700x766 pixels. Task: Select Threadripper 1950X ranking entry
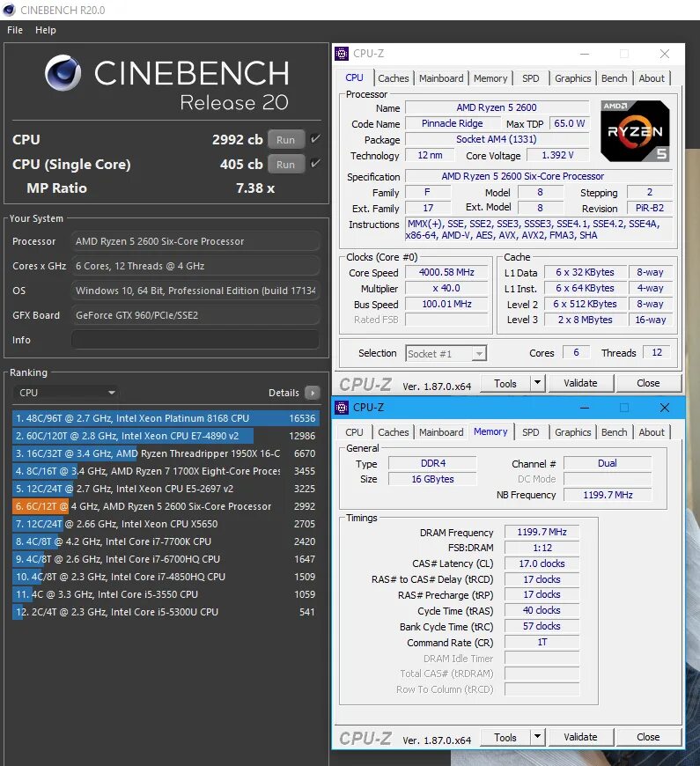click(166, 453)
